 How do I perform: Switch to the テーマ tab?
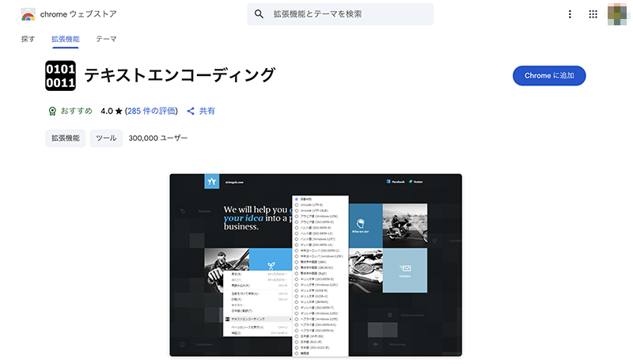point(106,39)
